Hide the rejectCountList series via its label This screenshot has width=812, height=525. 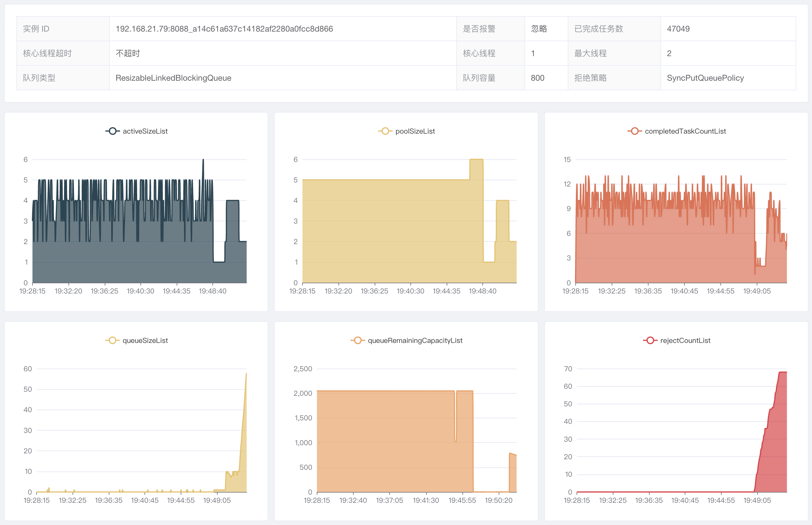tap(685, 341)
